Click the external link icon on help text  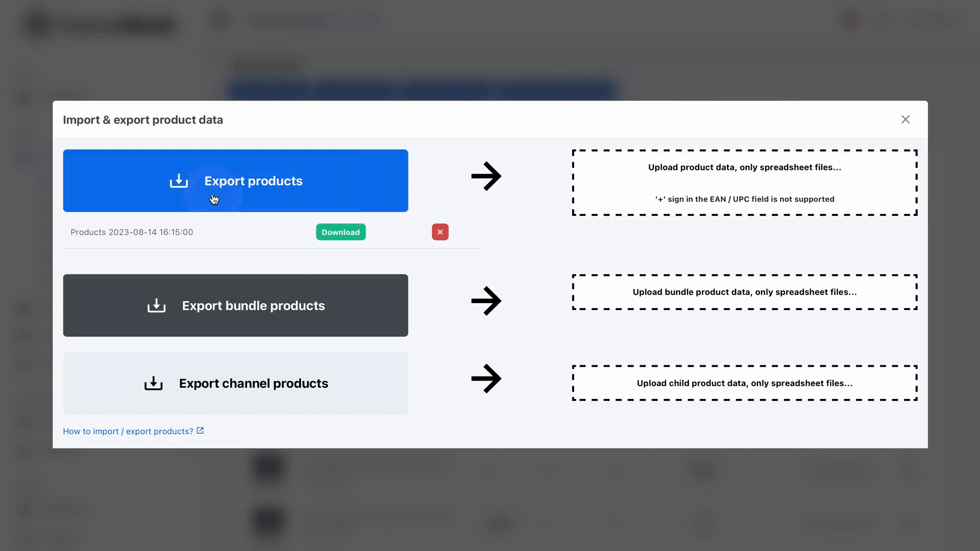[201, 431]
